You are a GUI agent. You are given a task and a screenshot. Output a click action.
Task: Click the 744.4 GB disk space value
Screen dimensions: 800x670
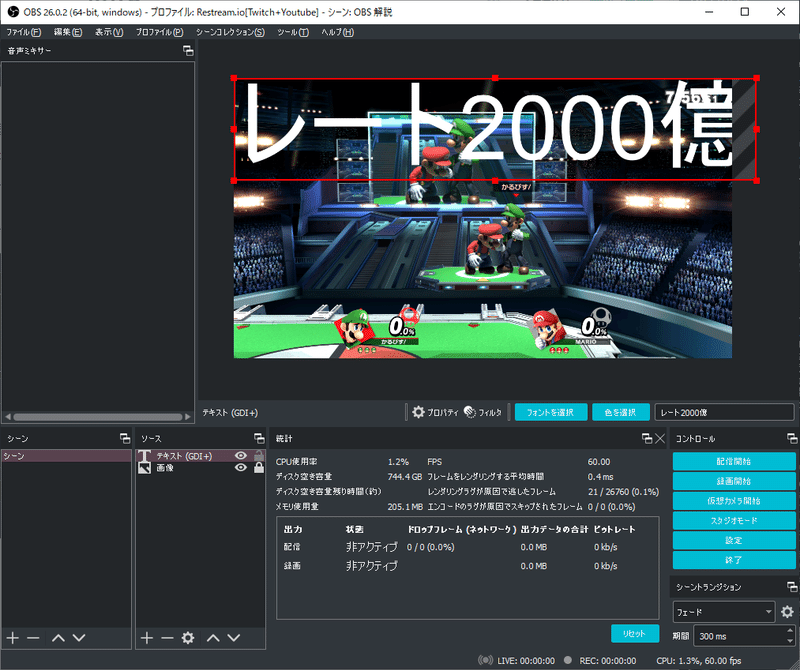click(405, 477)
